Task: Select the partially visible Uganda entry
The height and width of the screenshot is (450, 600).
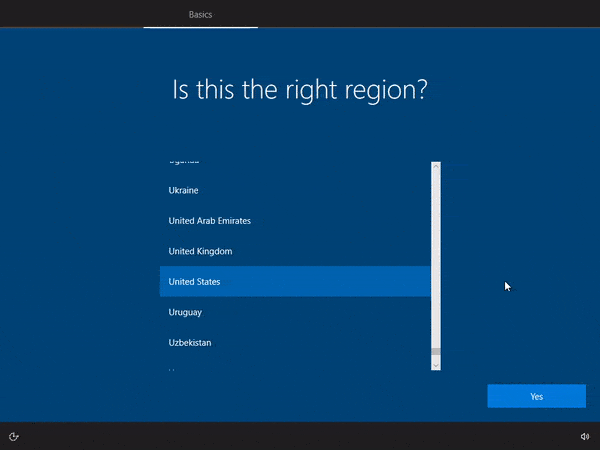Action: [x=184, y=162]
